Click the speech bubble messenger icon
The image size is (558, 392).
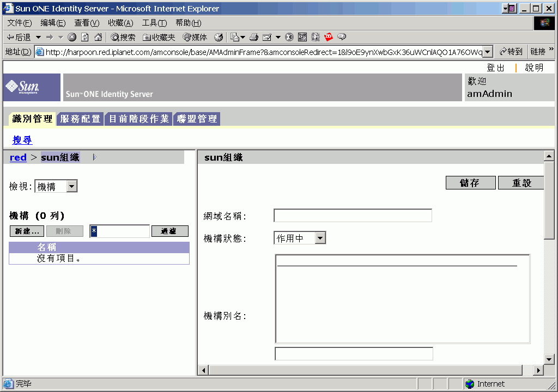pos(342,36)
